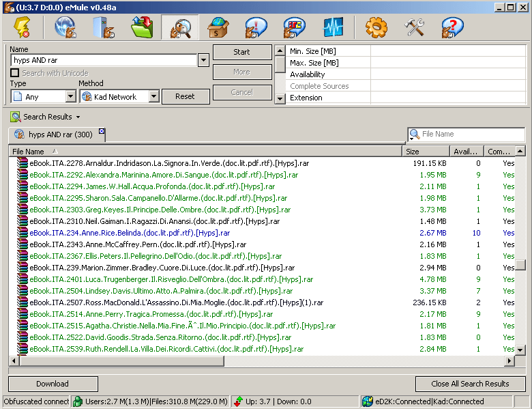Click the More button
Screen dimensions: 532x409
coord(242,72)
